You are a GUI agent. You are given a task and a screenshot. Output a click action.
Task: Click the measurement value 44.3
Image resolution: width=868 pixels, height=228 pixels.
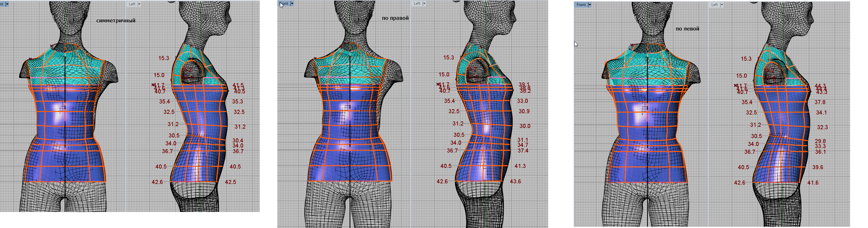click(x=821, y=86)
